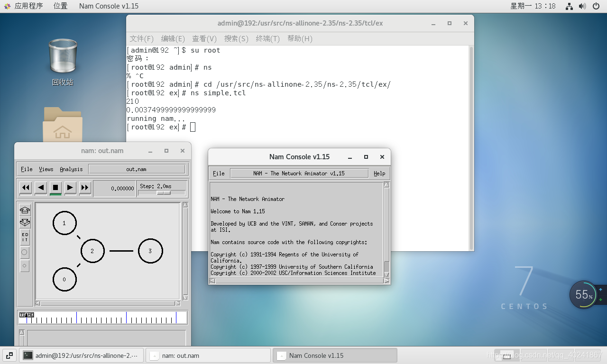The image size is (607, 364).
Task: Play nam animation backward
Action: 41,188
